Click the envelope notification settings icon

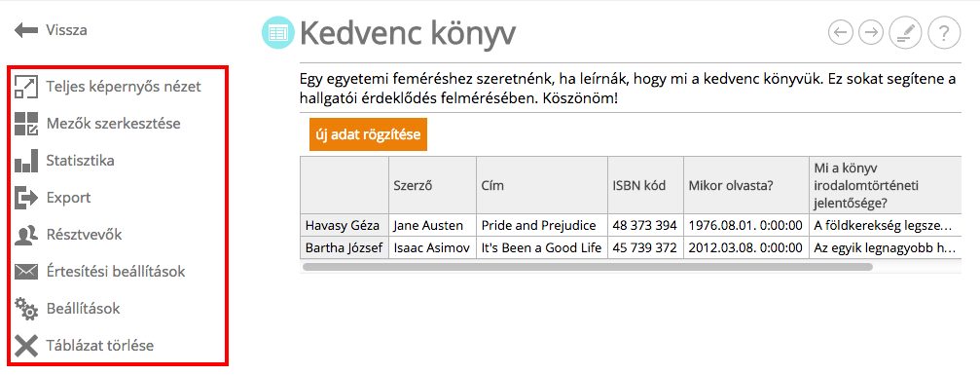26,272
